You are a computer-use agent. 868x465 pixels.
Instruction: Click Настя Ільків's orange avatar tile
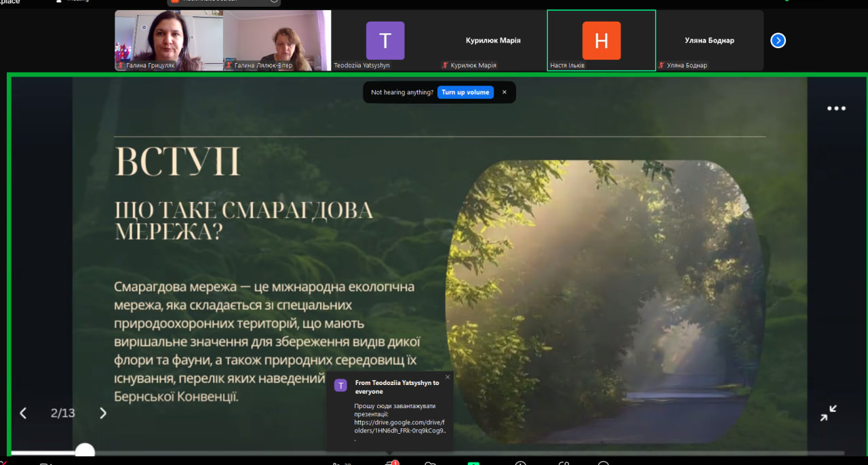pos(601,41)
